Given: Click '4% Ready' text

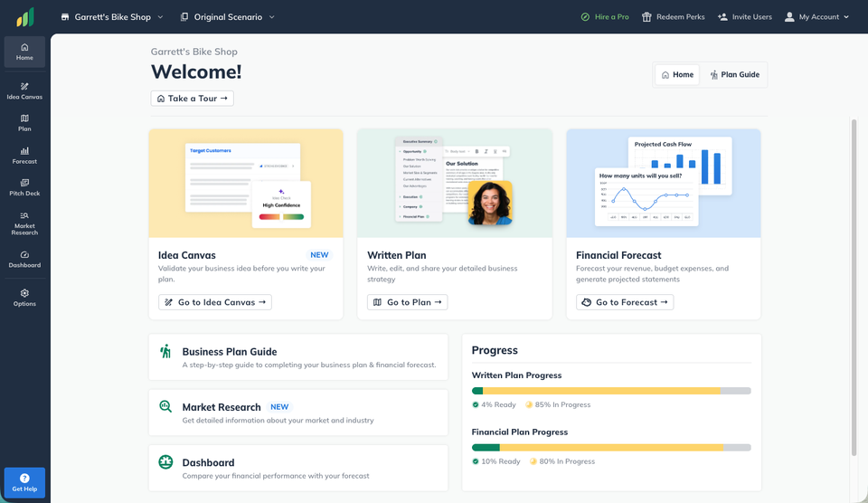Looking at the screenshot, I should tap(498, 405).
